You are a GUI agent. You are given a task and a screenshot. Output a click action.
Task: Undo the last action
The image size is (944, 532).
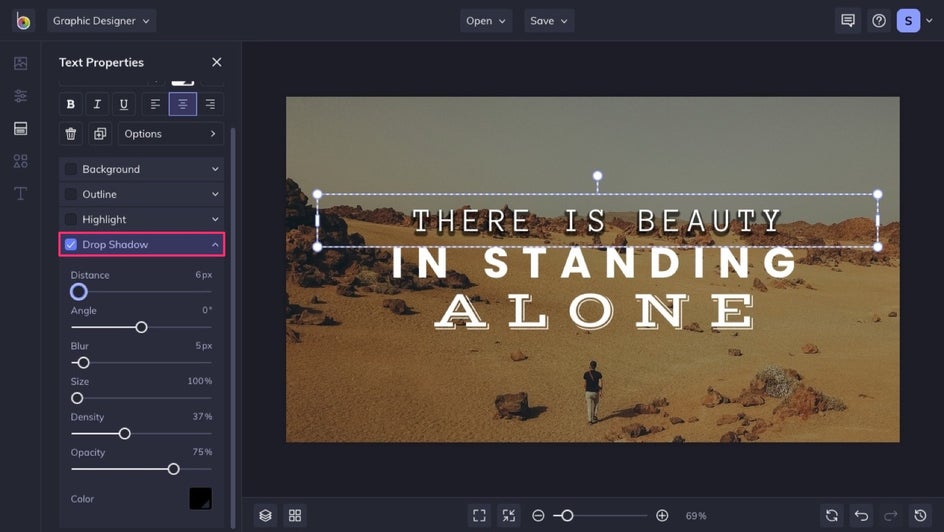pyautogui.click(x=862, y=516)
